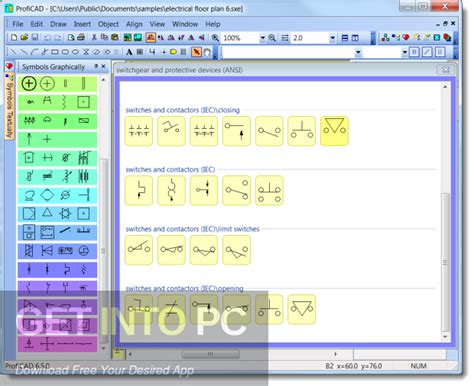Screen dimensions: 474x386
Task: Click the horizontal scrollbar thumb at bottom
Action: click(210, 354)
